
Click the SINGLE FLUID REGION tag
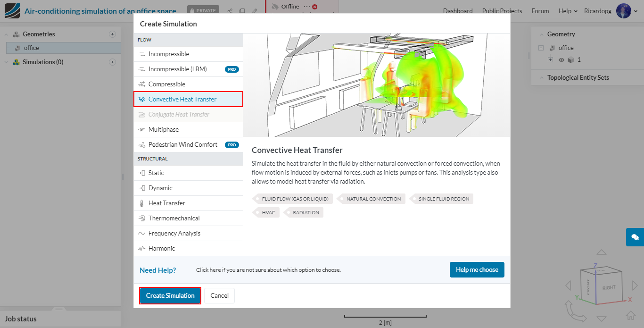(442, 199)
